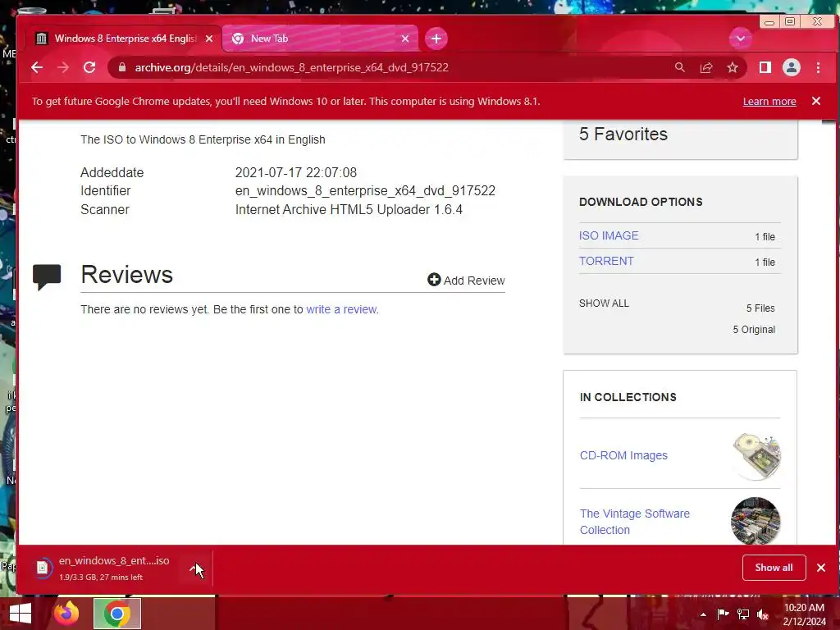This screenshot has width=840, height=630.
Task: Close the New Tab tab
Action: pyautogui.click(x=405, y=39)
